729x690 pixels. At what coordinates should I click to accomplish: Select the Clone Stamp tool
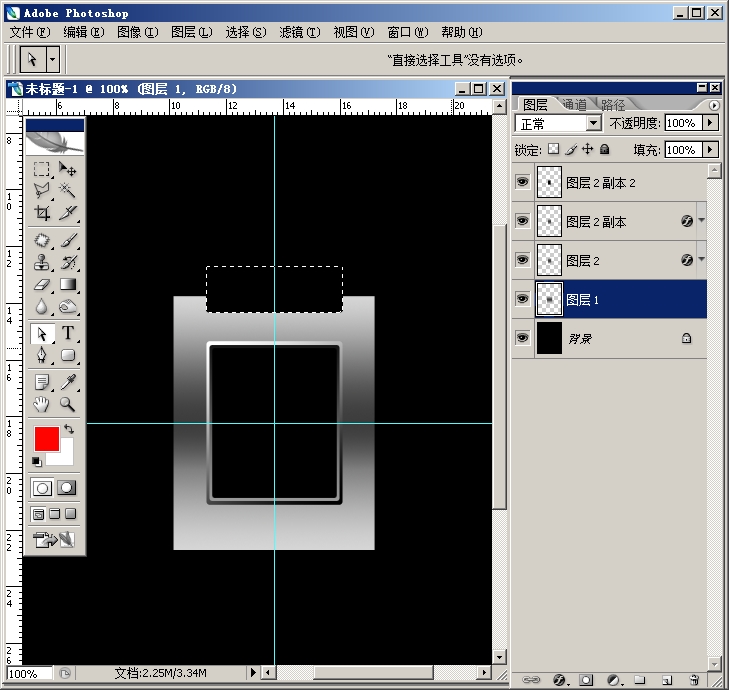(41, 262)
